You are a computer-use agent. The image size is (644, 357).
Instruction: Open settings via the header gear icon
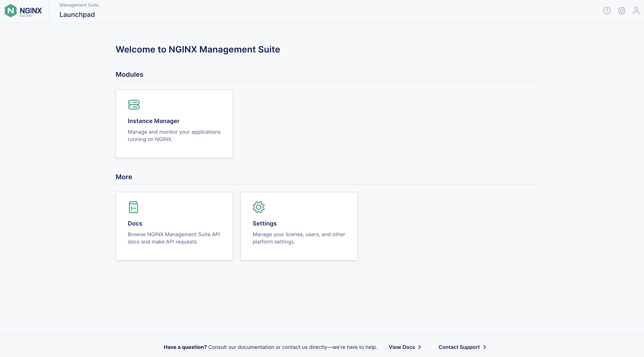coord(621,11)
